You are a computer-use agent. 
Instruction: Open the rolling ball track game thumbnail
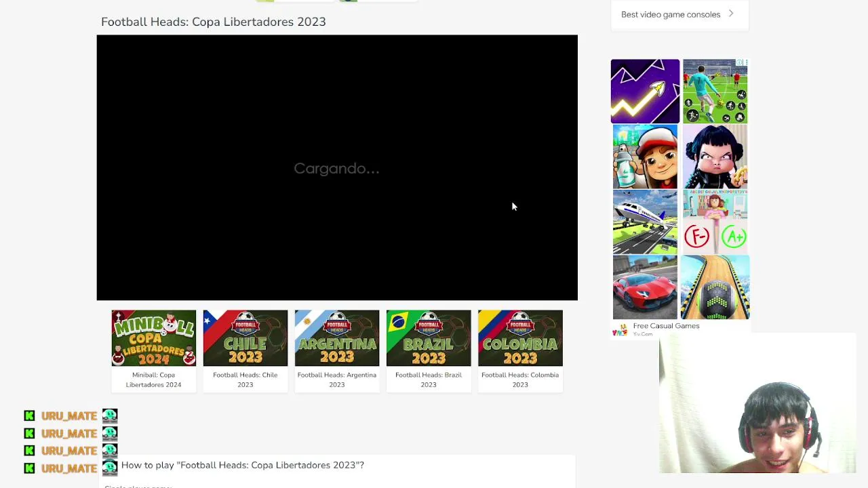click(x=715, y=287)
